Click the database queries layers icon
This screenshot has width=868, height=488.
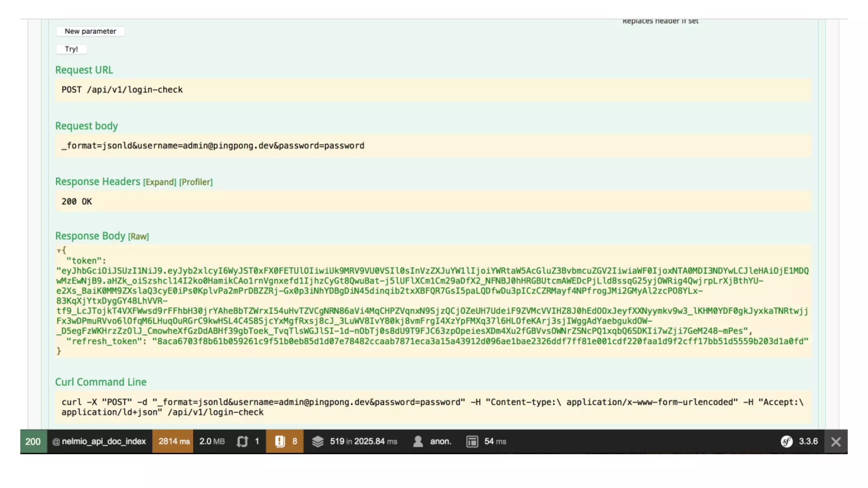click(318, 441)
